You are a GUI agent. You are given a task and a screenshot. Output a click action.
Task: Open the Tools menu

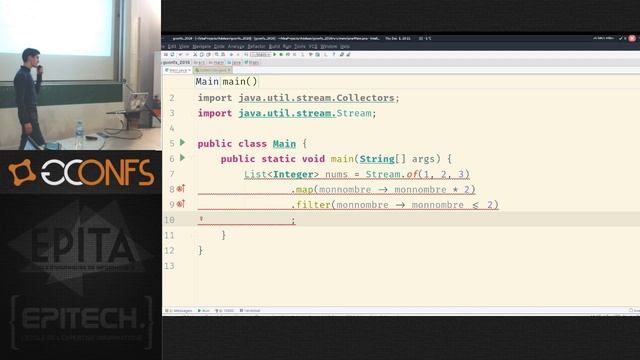pos(300,47)
